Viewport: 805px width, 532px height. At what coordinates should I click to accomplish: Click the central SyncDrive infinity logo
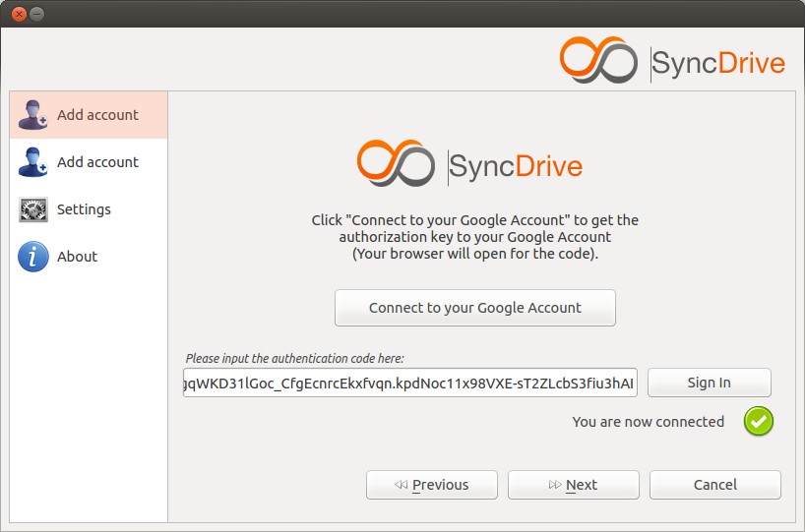396,162
